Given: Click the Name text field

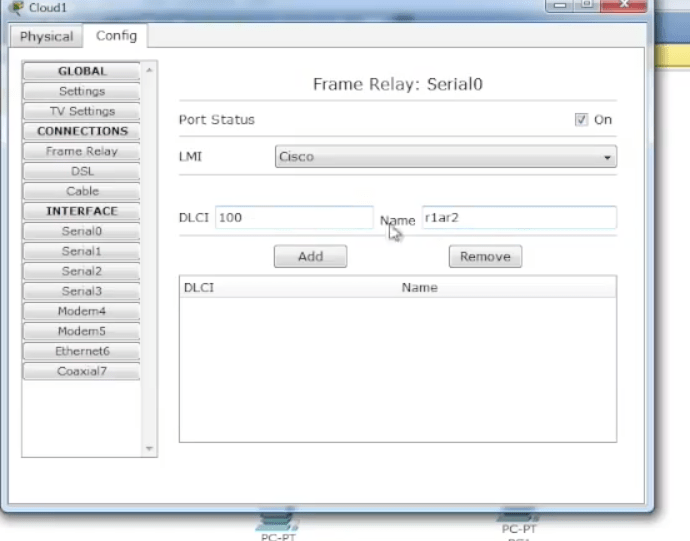Looking at the screenshot, I should (518, 217).
